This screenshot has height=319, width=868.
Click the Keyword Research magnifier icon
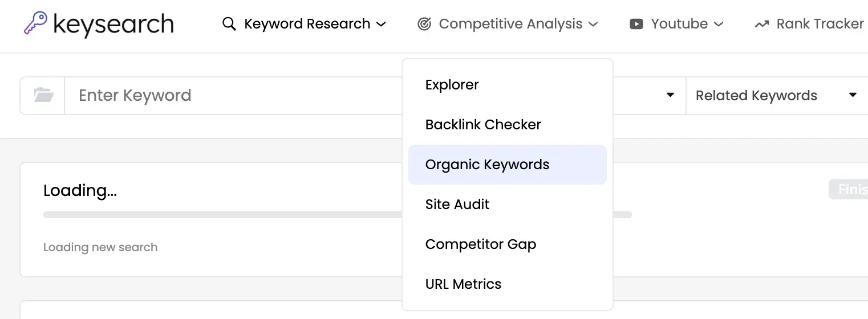pyautogui.click(x=229, y=24)
